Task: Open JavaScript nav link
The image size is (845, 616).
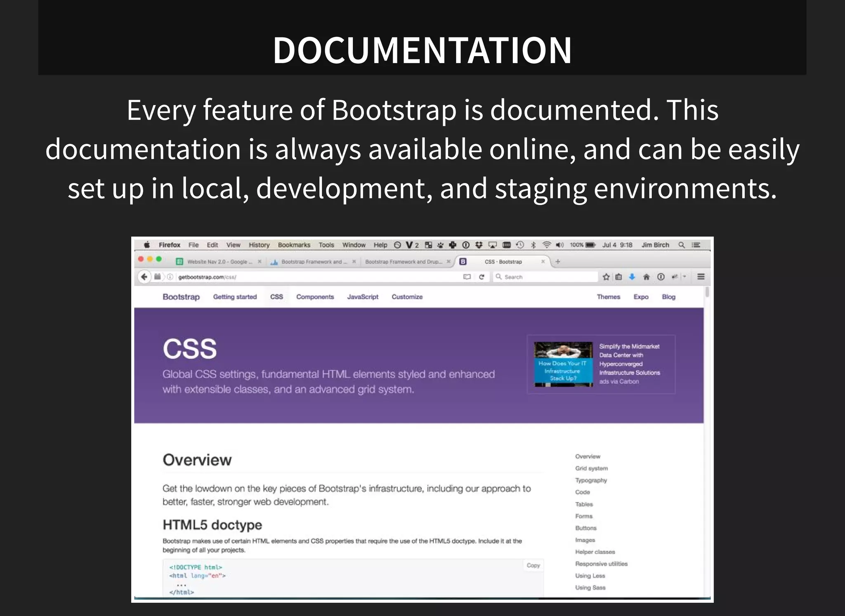Action: click(363, 297)
